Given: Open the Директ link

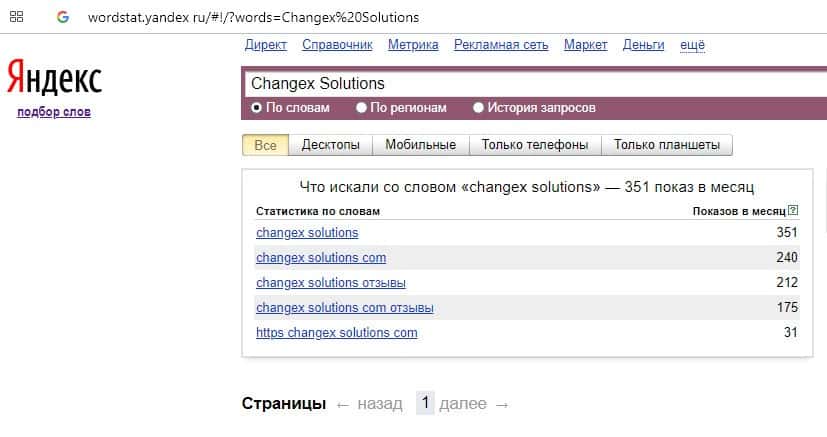Looking at the screenshot, I should point(265,45).
